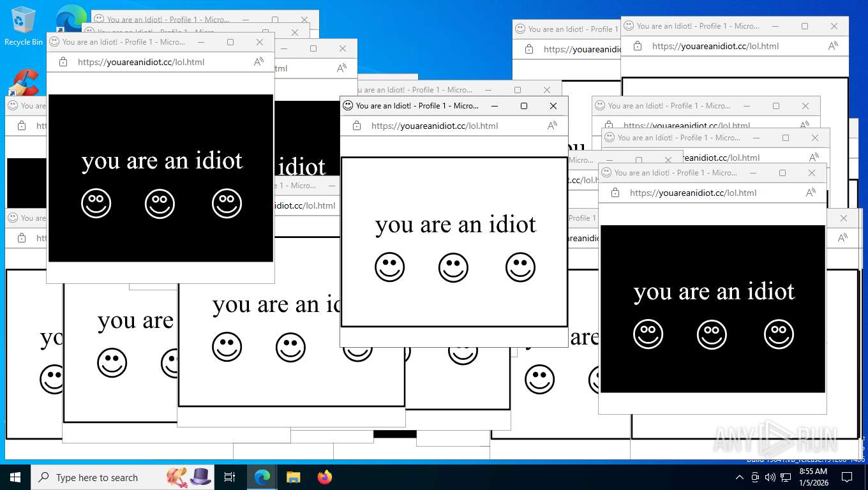The width and height of the screenshot is (868, 490).
Task: Click lock icon in top-right corner window
Action: [638, 46]
